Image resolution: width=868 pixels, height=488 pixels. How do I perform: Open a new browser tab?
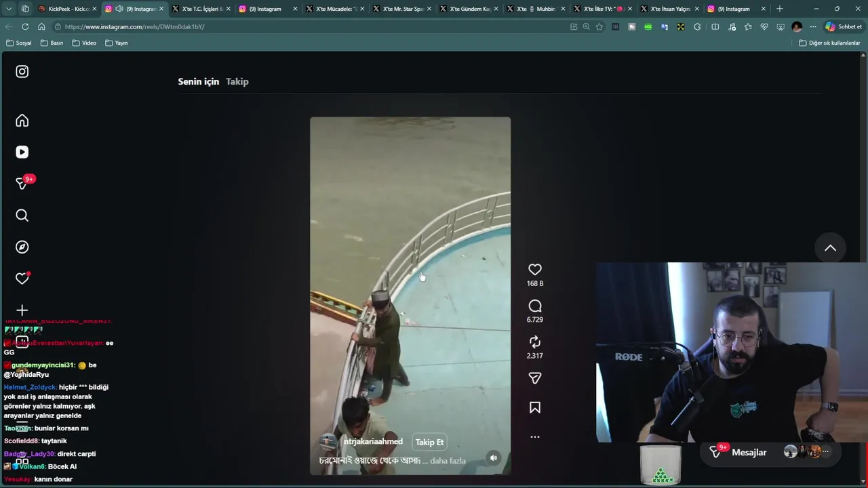click(x=780, y=9)
